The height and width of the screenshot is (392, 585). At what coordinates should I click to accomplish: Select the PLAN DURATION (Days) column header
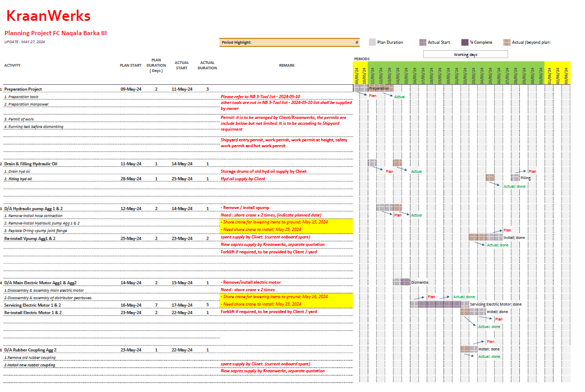156,65
